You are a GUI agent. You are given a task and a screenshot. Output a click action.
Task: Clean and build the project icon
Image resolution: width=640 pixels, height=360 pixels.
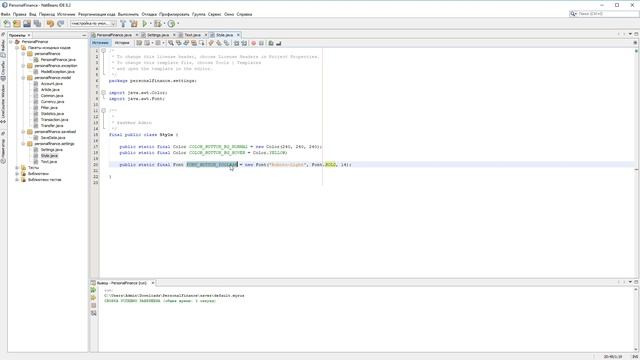click(x=133, y=24)
